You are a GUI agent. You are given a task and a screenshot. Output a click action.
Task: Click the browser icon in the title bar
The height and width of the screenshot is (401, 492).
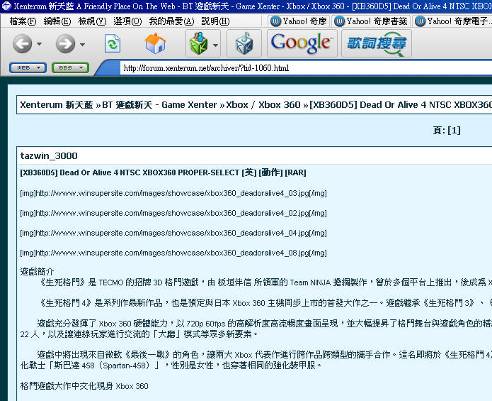pyautogui.click(x=6, y=6)
